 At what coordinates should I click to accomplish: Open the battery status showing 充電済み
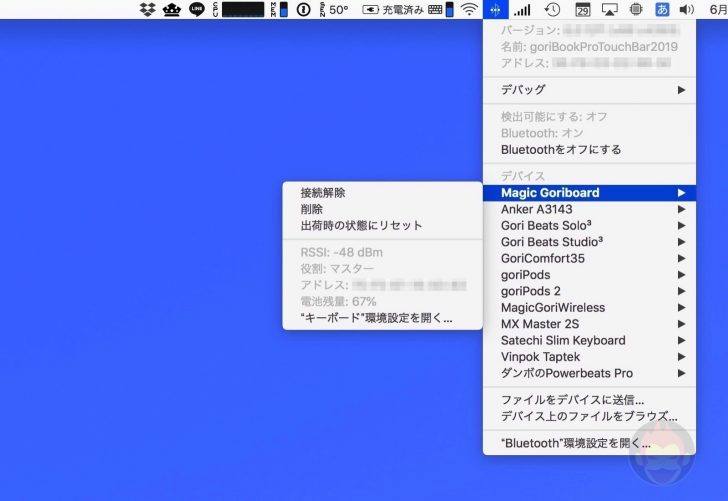point(393,9)
